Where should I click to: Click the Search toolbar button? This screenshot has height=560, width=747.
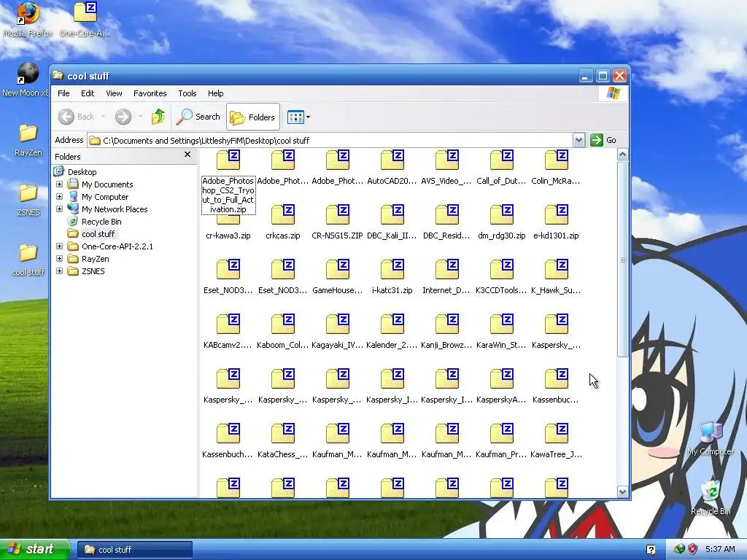[x=198, y=117]
